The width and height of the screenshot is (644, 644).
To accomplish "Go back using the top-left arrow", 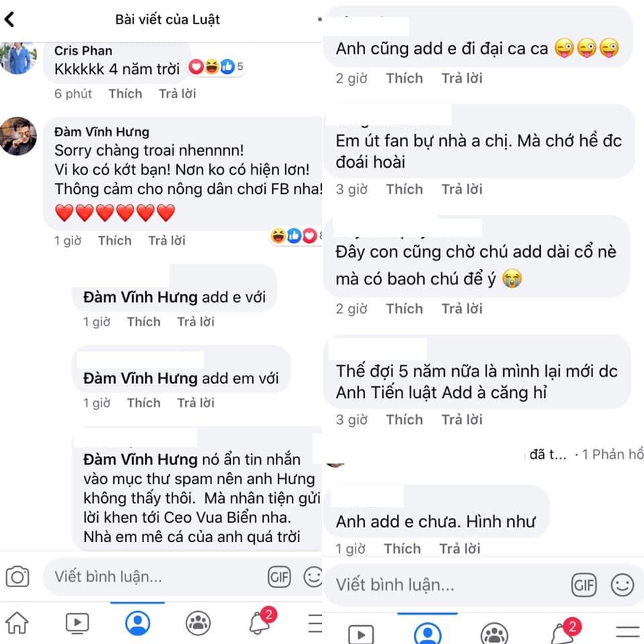I will coord(9,19).
